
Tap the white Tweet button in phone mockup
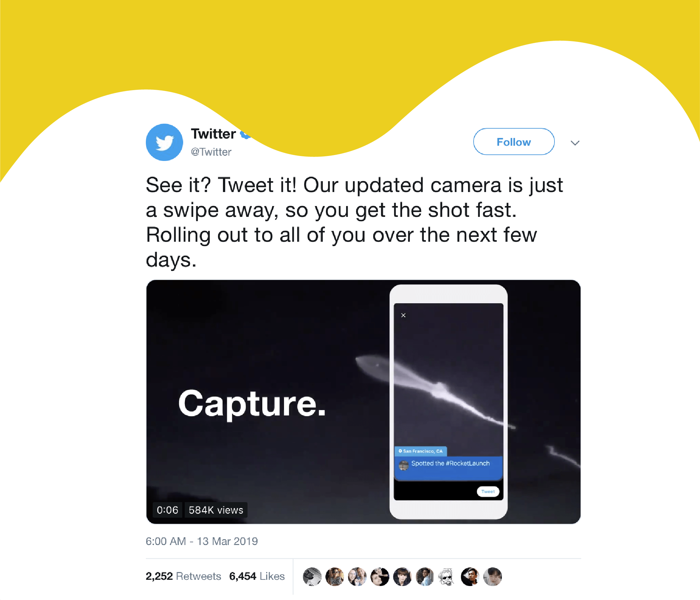pos(488,492)
